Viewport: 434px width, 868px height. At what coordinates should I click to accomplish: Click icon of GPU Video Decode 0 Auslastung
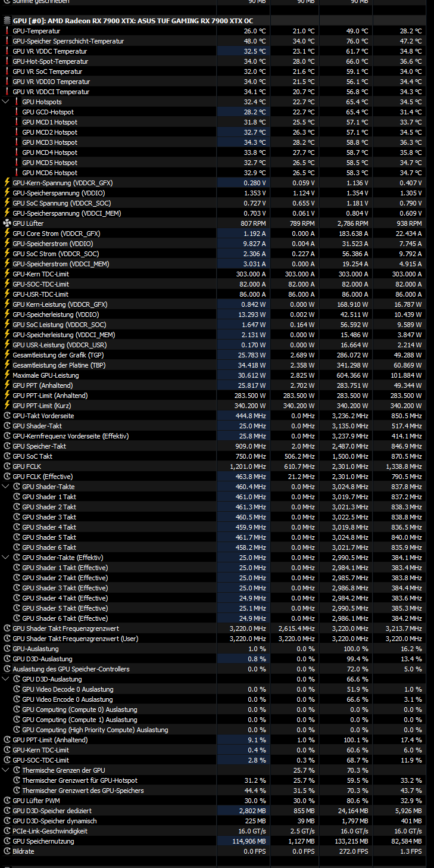(17, 689)
